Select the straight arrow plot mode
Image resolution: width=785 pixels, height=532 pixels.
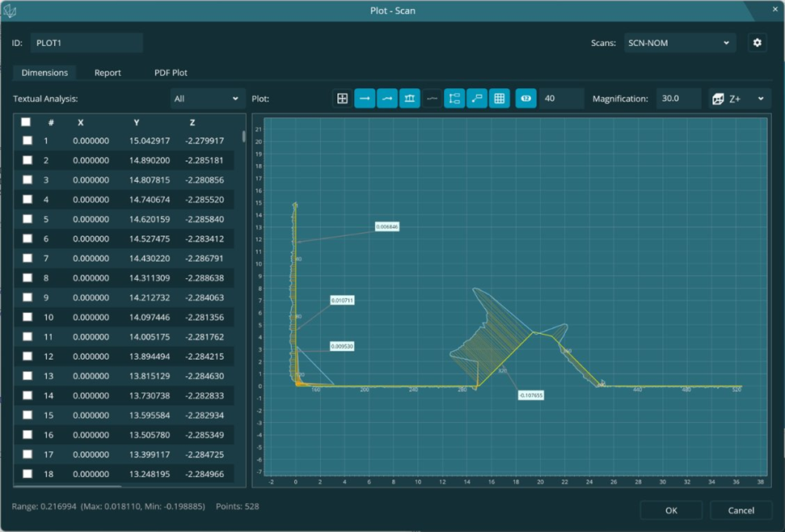(365, 98)
